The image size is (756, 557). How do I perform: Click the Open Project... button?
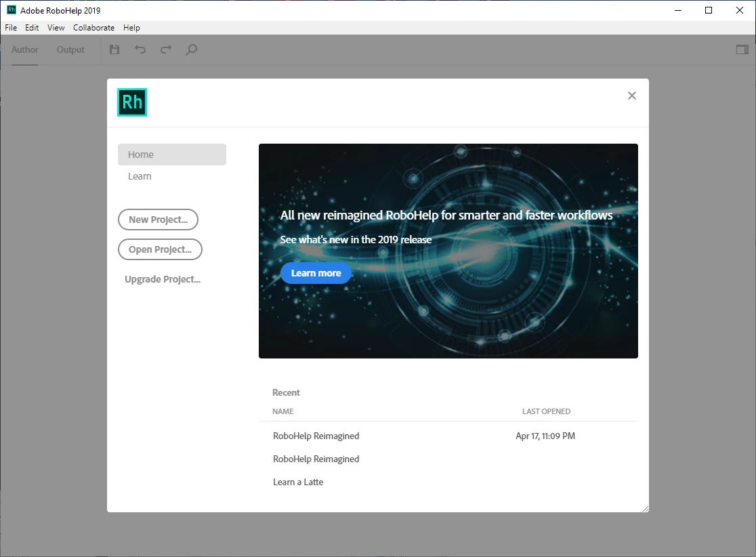point(160,249)
